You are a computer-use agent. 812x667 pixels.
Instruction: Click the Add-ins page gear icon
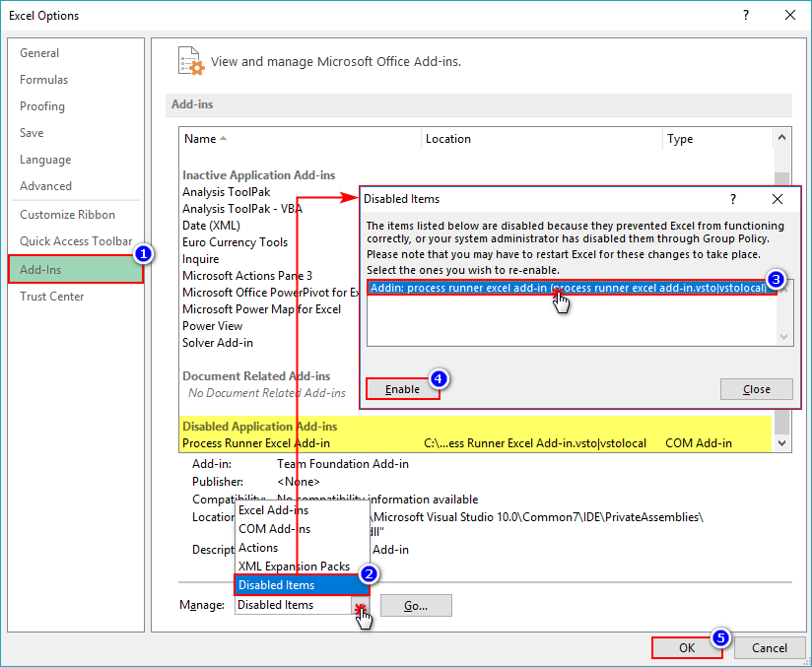click(190, 59)
